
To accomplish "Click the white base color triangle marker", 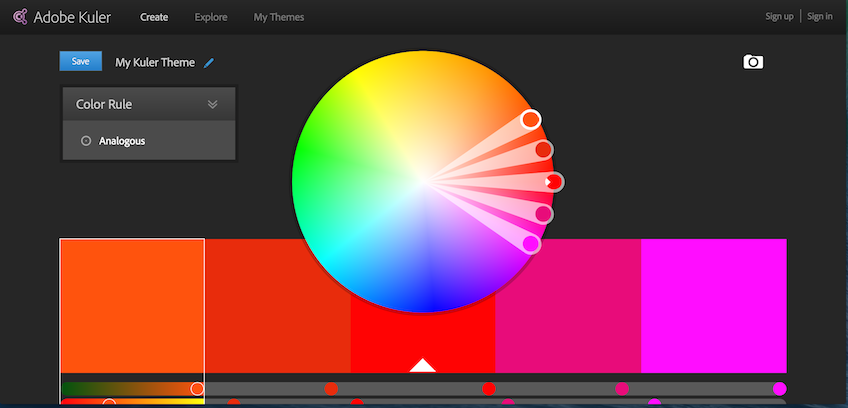I will pyautogui.click(x=422, y=365).
